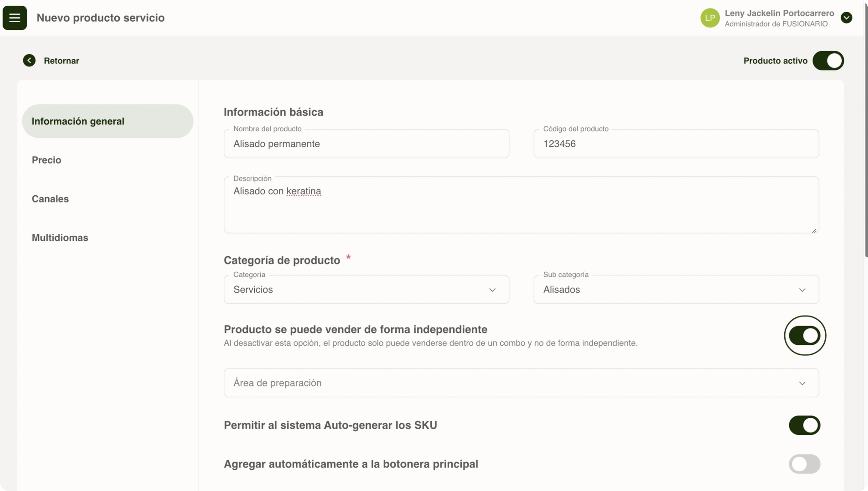
Task: Turn off Auto-generar SKU toggle
Action: (804, 425)
